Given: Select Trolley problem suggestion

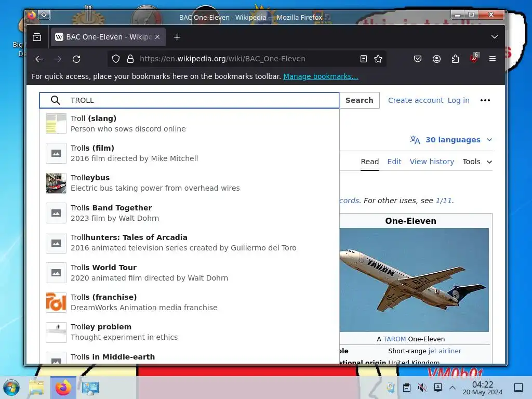Looking at the screenshot, I should (189, 332).
